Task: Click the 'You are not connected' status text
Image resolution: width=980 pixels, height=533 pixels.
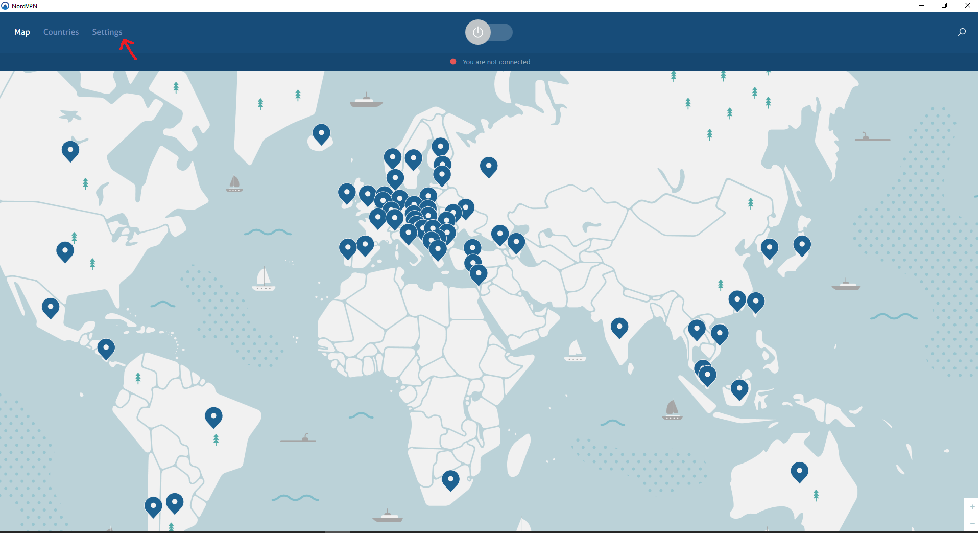Action: tap(496, 62)
